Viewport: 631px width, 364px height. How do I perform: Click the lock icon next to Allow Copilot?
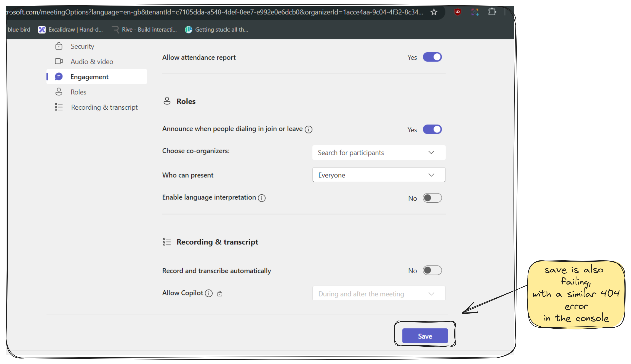(219, 293)
